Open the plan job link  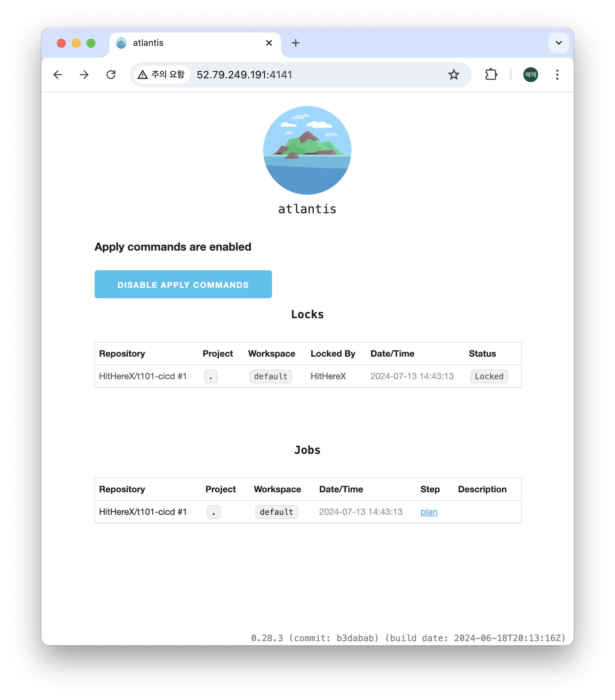pyautogui.click(x=429, y=512)
